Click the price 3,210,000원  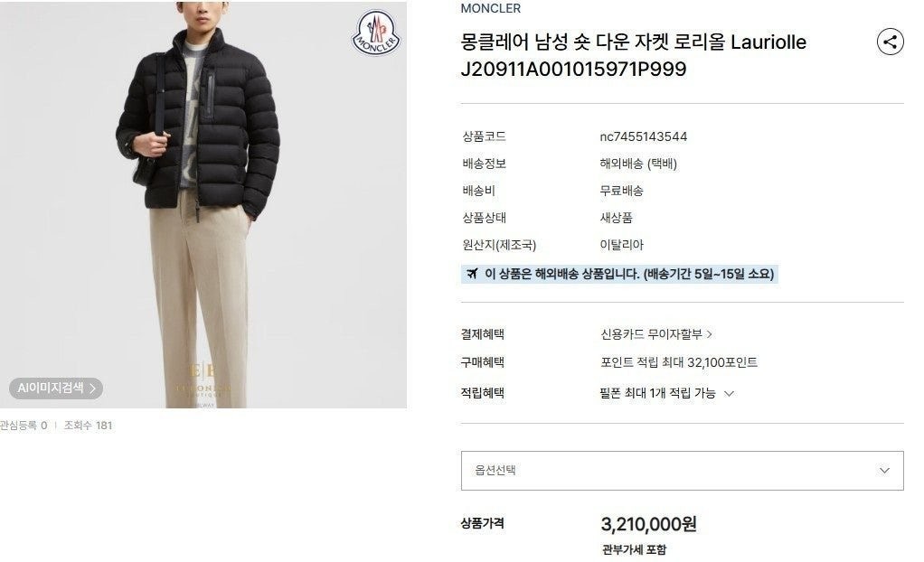pyautogui.click(x=648, y=524)
